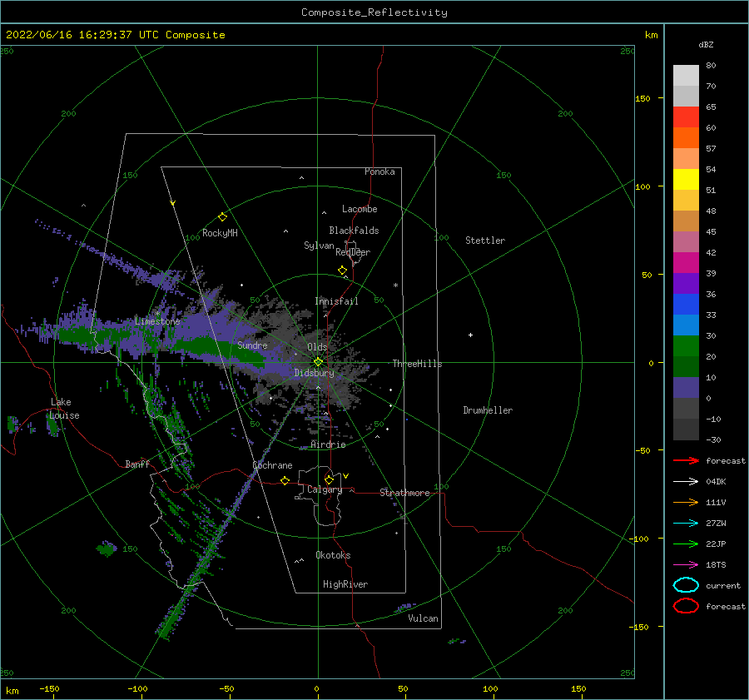Select the magenta 18TS arrow symbol

tap(686, 565)
